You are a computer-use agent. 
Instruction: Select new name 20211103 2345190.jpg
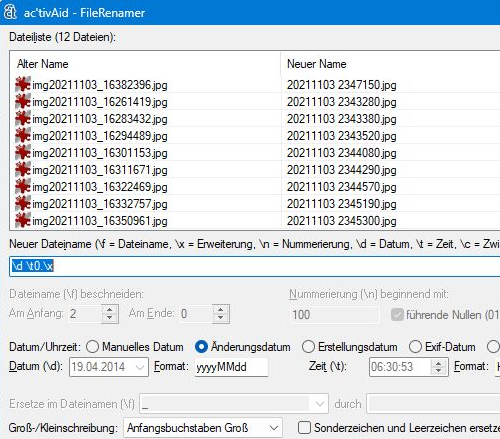tap(342, 204)
